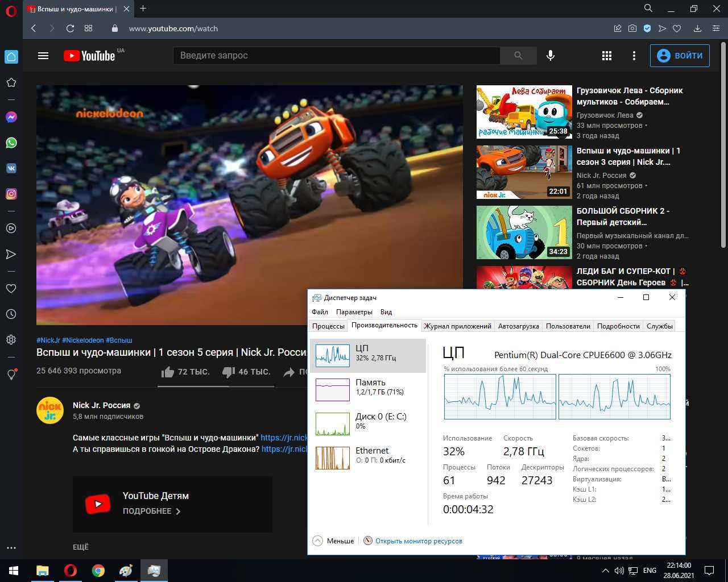Open the sidebar three-dots more menu
The image size is (728, 582).
click(11, 548)
